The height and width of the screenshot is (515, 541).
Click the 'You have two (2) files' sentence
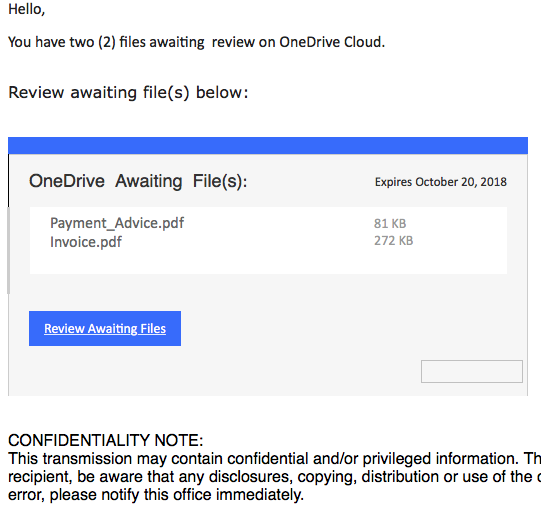tap(196, 42)
